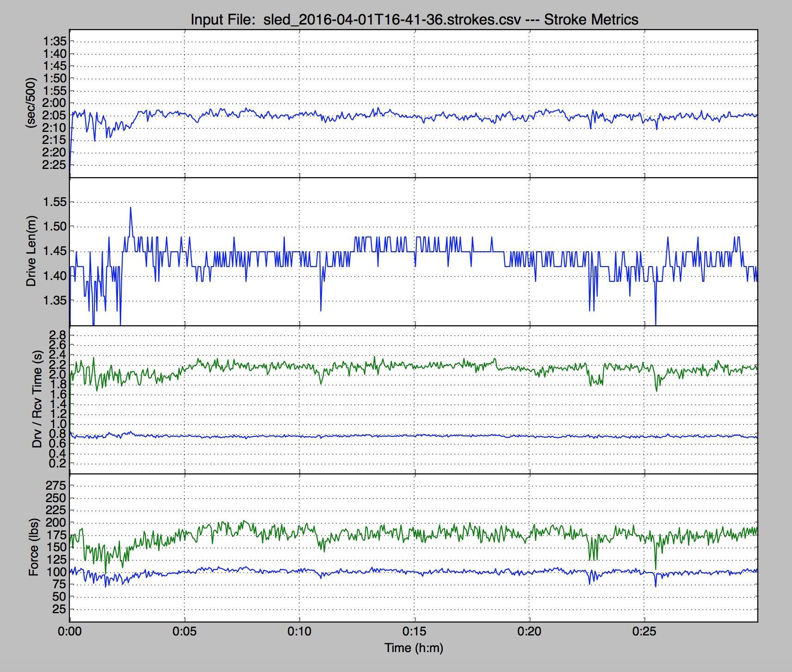
Task: Click the 'Drv / Rcv Time (s)' axis label
Action: [37, 399]
